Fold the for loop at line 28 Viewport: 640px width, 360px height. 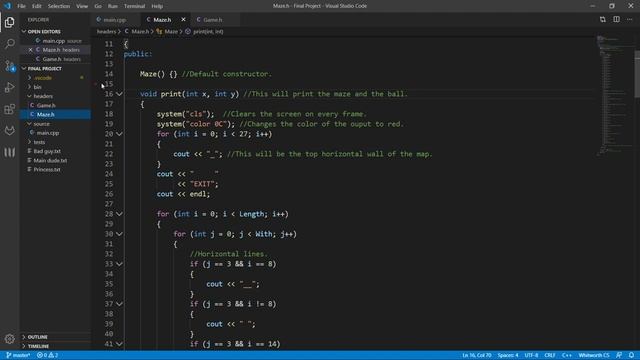(119, 214)
